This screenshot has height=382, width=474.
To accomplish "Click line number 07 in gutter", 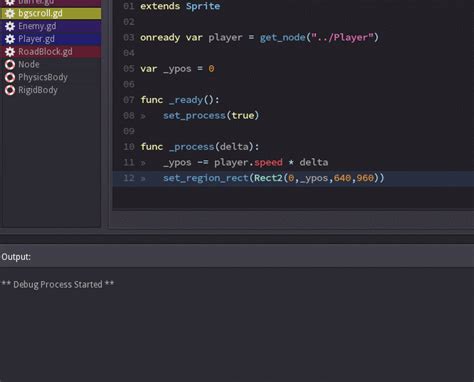I will pos(129,100).
